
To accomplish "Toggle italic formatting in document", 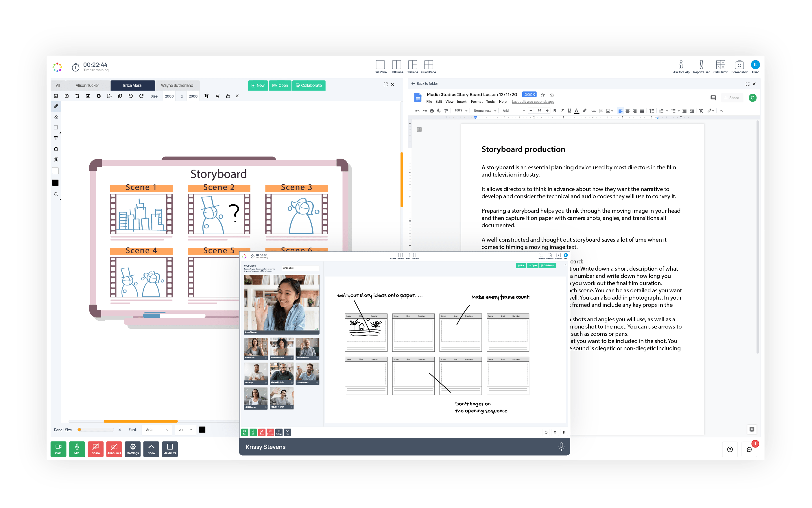I will [x=562, y=111].
